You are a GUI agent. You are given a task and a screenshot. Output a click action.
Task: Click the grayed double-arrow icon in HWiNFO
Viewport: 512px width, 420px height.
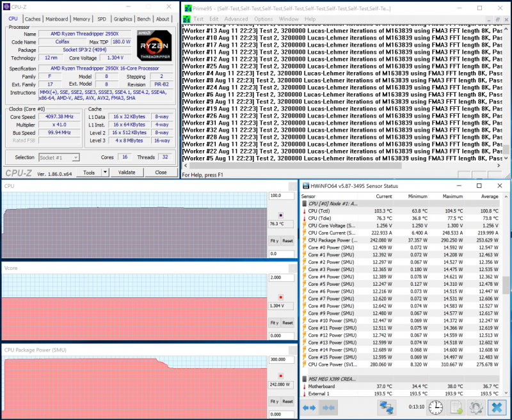point(329,407)
